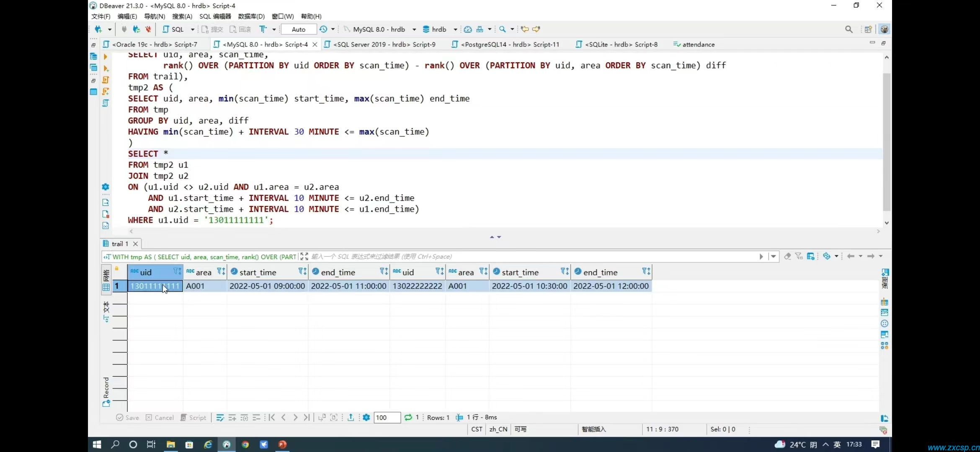
Task: Open the new connection dropdown arrow
Action: [110, 29]
